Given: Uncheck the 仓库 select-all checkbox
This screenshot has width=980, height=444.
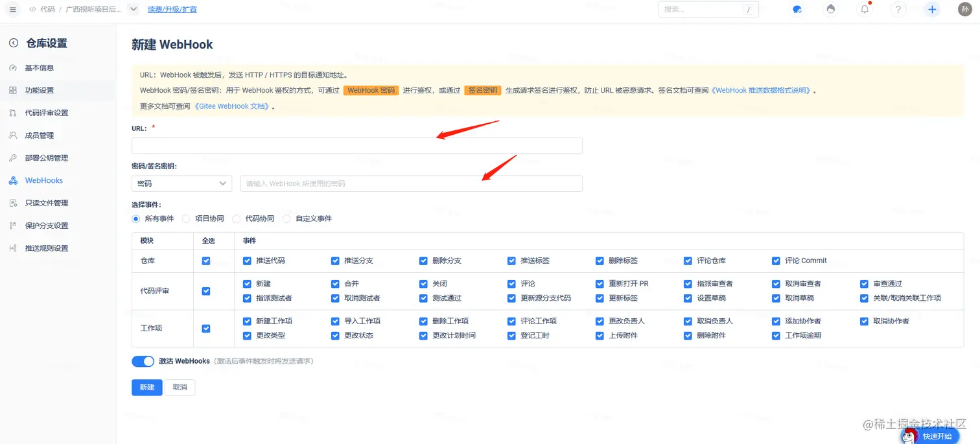Looking at the screenshot, I should 206,261.
